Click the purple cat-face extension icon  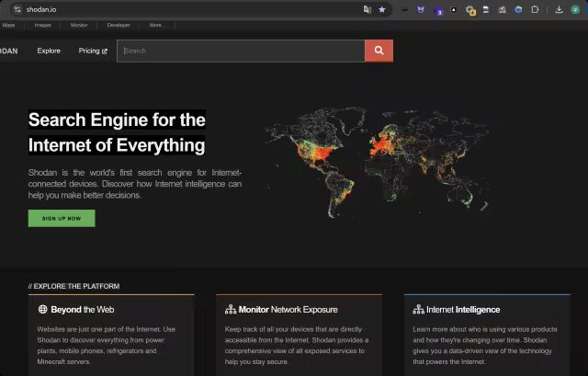[x=421, y=9]
